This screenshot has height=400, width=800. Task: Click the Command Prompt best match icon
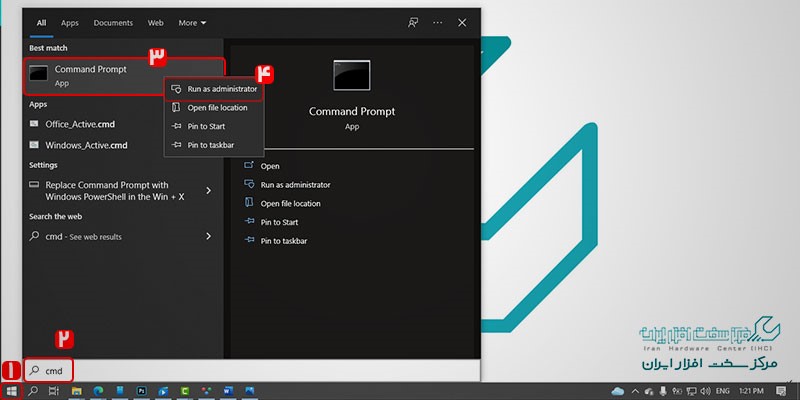[x=39, y=73]
